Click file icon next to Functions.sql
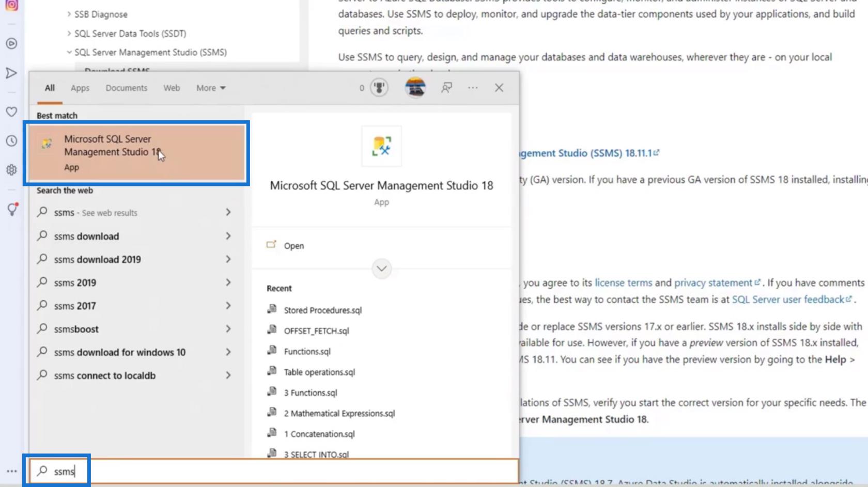Image resolution: width=868 pixels, height=487 pixels. click(x=272, y=351)
